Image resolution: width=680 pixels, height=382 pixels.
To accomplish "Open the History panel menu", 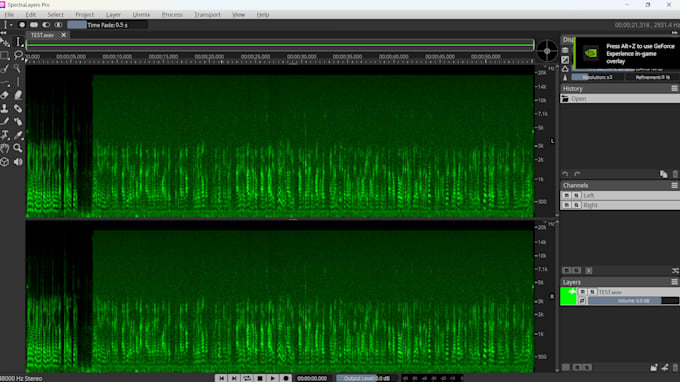I will tap(675, 88).
